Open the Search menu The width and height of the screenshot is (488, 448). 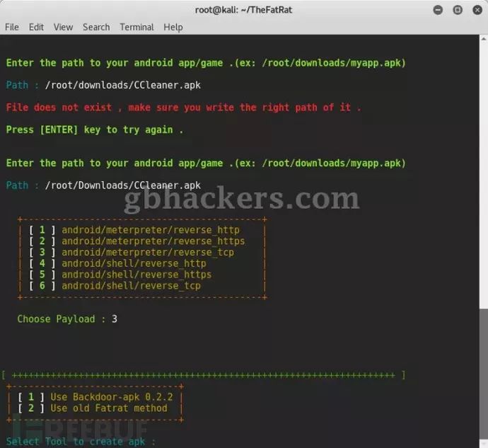96,27
